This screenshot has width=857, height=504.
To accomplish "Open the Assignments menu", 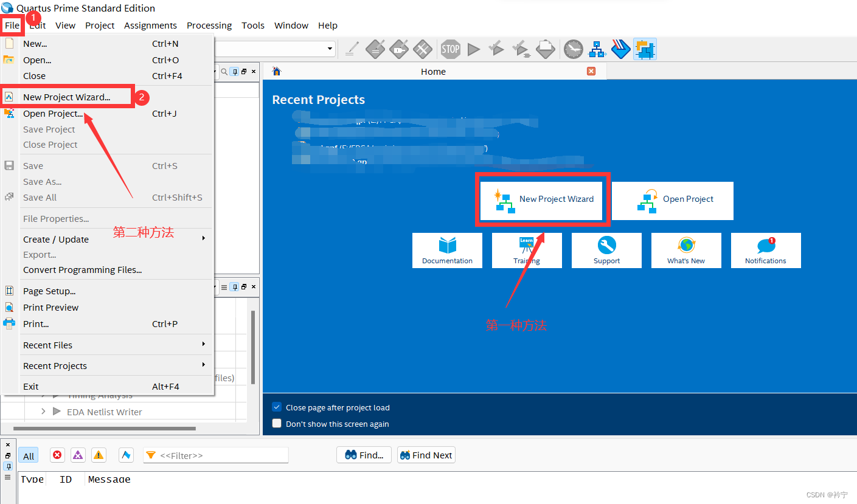I will [150, 26].
